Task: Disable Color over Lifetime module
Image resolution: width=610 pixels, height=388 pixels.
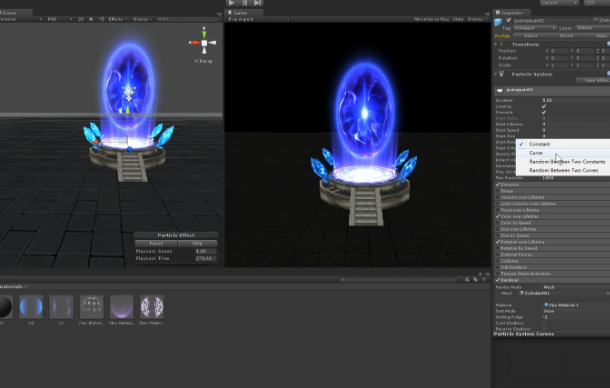Action: coord(498,216)
